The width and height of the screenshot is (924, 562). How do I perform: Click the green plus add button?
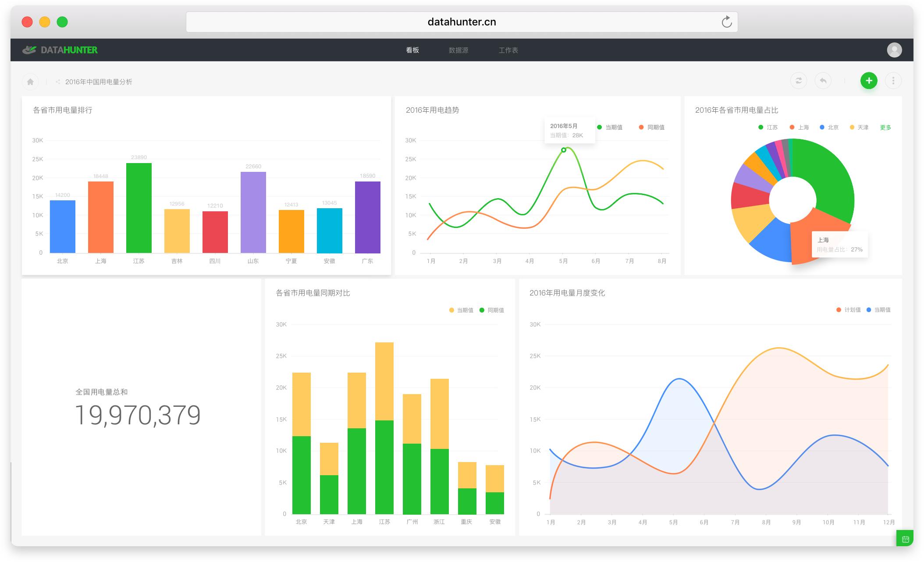click(868, 81)
